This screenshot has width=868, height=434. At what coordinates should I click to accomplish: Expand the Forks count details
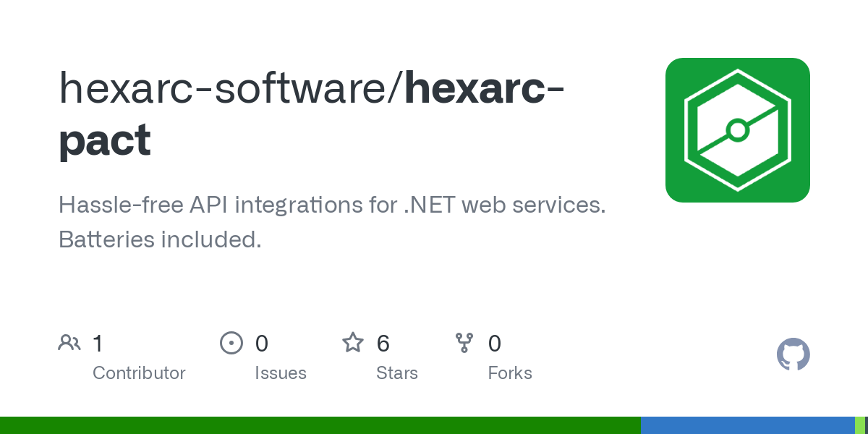(495, 344)
